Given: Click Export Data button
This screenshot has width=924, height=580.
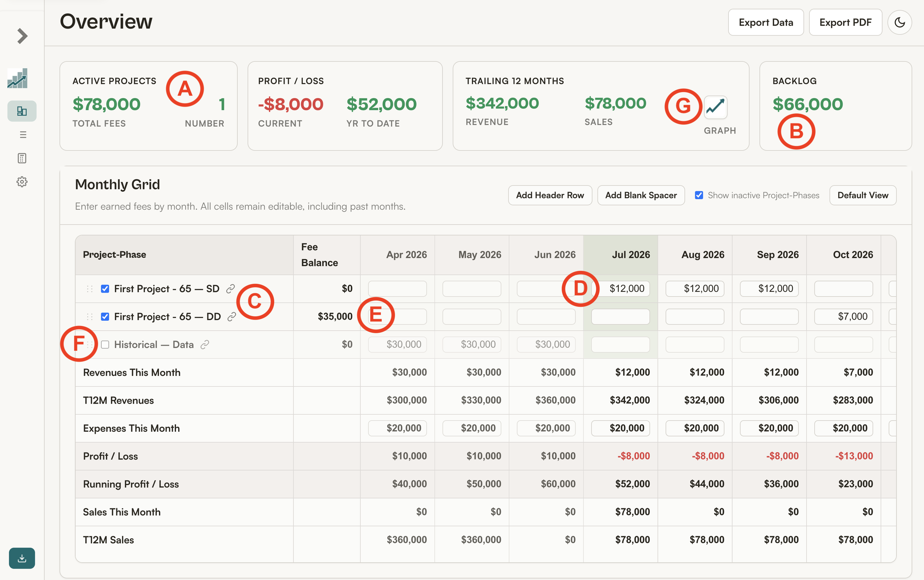Looking at the screenshot, I should (766, 22).
